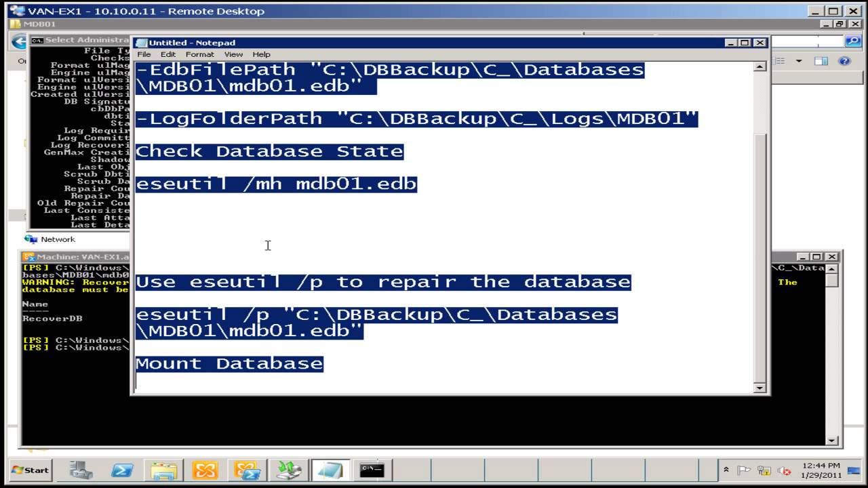Click the 'Mount Database' line

click(229, 363)
